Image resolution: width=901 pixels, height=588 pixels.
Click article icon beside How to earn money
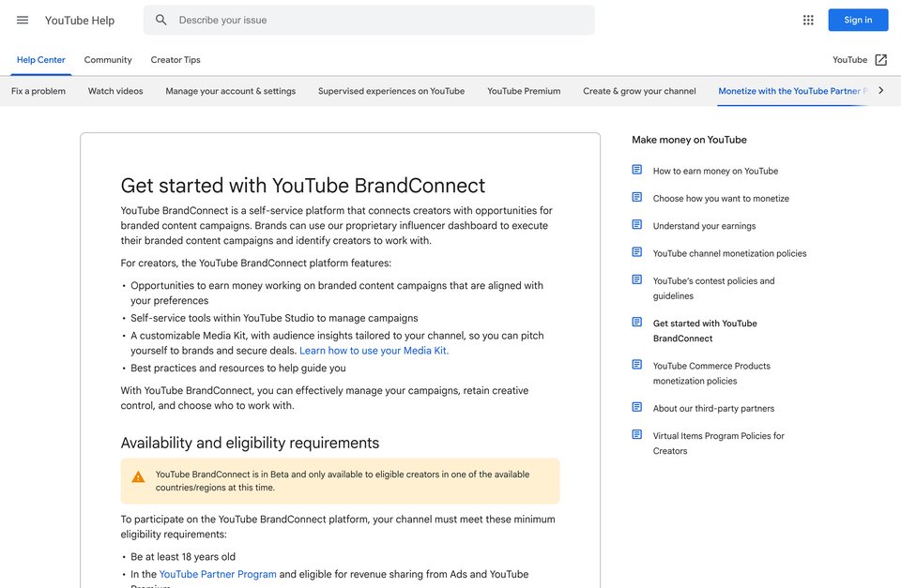[x=636, y=170]
